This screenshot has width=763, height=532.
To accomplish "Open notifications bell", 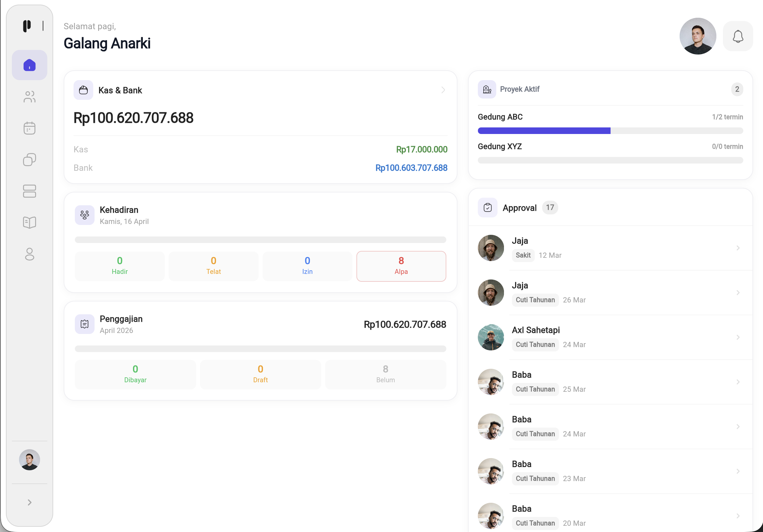I will click(x=738, y=36).
